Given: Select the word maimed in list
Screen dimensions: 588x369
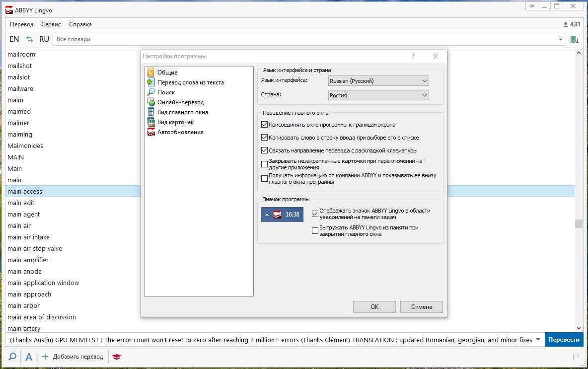Looking at the screenshot, I should pos(19,111).
